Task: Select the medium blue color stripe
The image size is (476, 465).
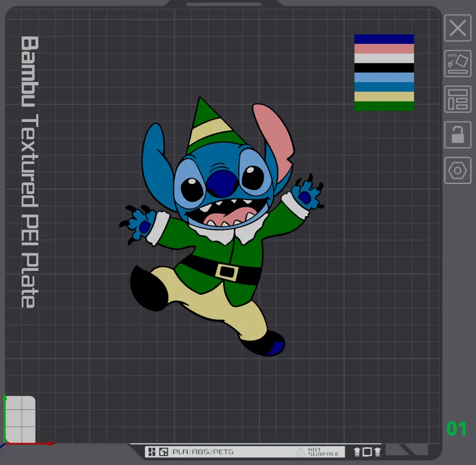Action: pos(384,87)
